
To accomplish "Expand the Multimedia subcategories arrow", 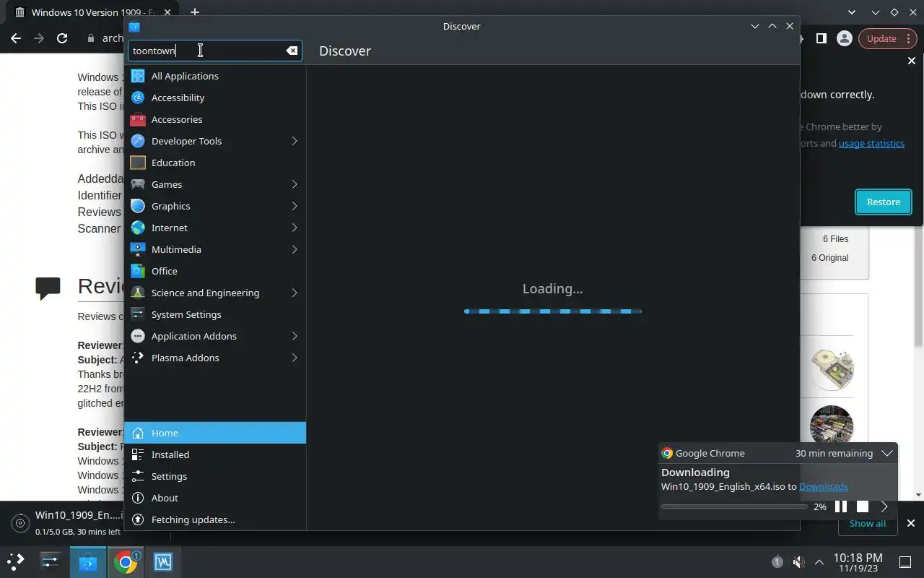I will 295,249.
